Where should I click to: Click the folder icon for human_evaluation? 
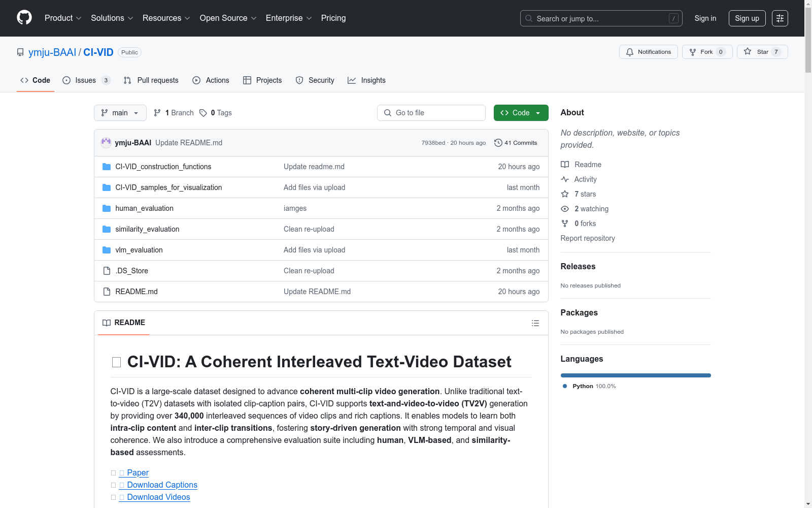pyautogui.click(x=107, y=208)
